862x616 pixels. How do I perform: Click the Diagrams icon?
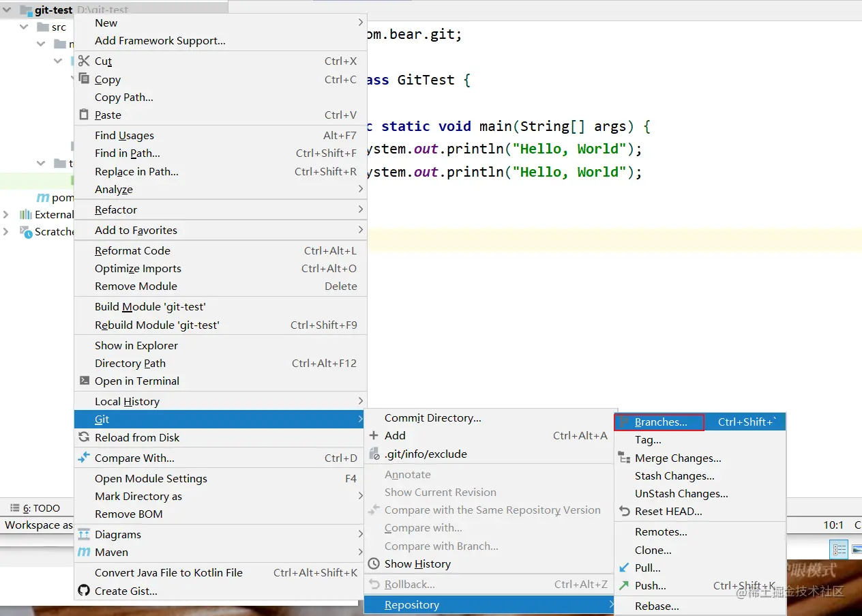click(84, 534)
